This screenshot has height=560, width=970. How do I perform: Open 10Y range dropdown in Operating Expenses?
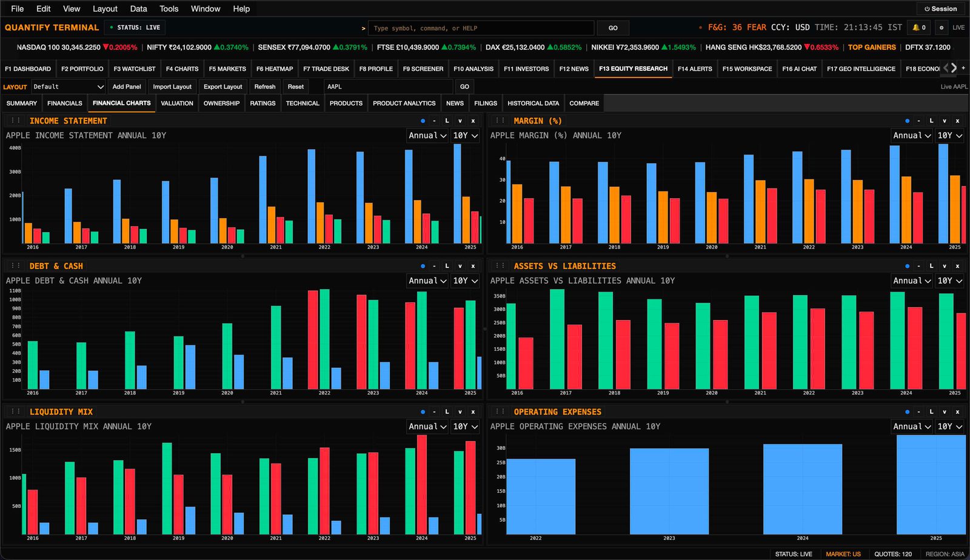click(x=950, y=427)
